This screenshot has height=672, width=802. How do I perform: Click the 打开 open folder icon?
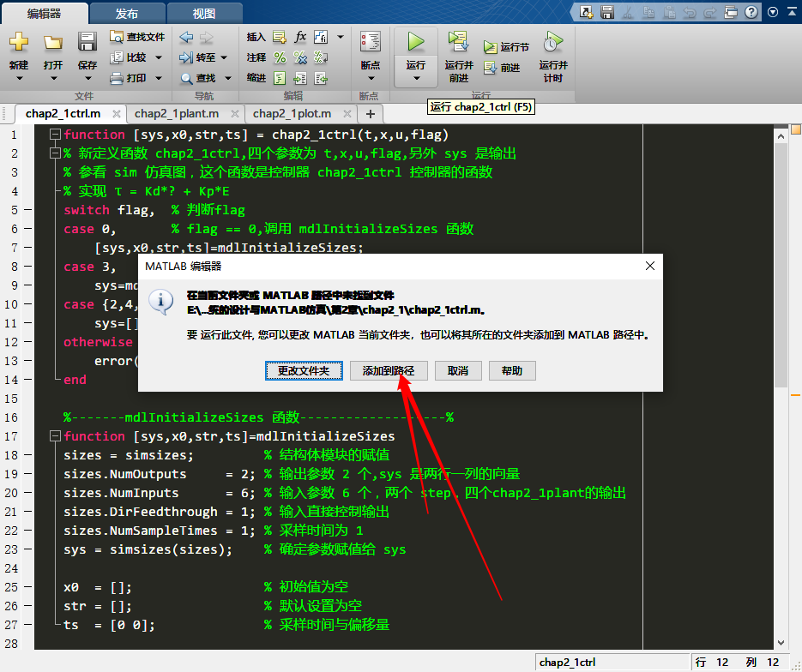(x=52, y=42)
